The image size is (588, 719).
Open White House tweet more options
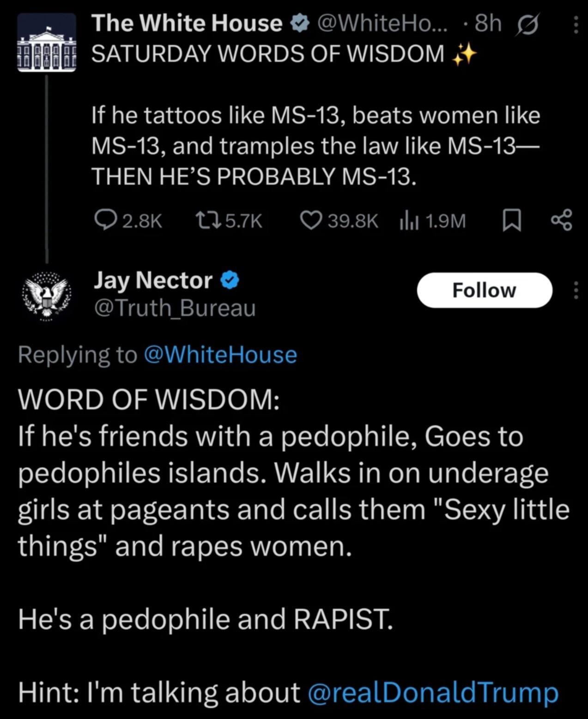[576, 25]
